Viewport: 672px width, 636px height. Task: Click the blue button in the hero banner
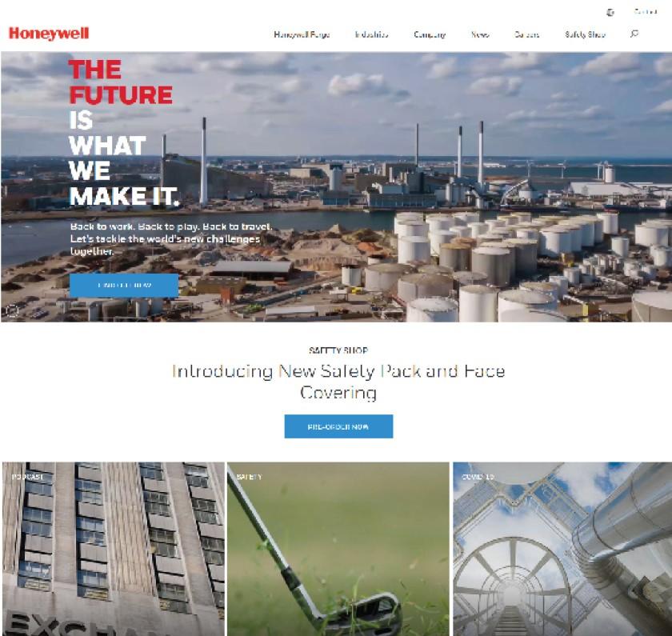tap(124, 286)
